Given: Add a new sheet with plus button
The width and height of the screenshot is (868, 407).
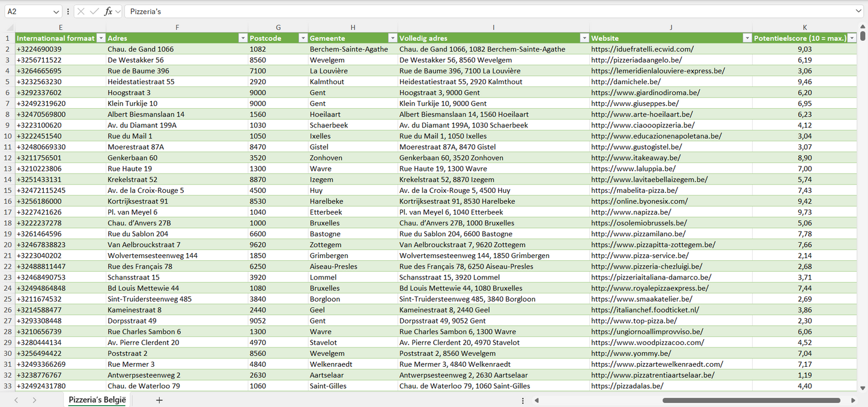Looking at the screenshot, I should (x=159, y=400).
